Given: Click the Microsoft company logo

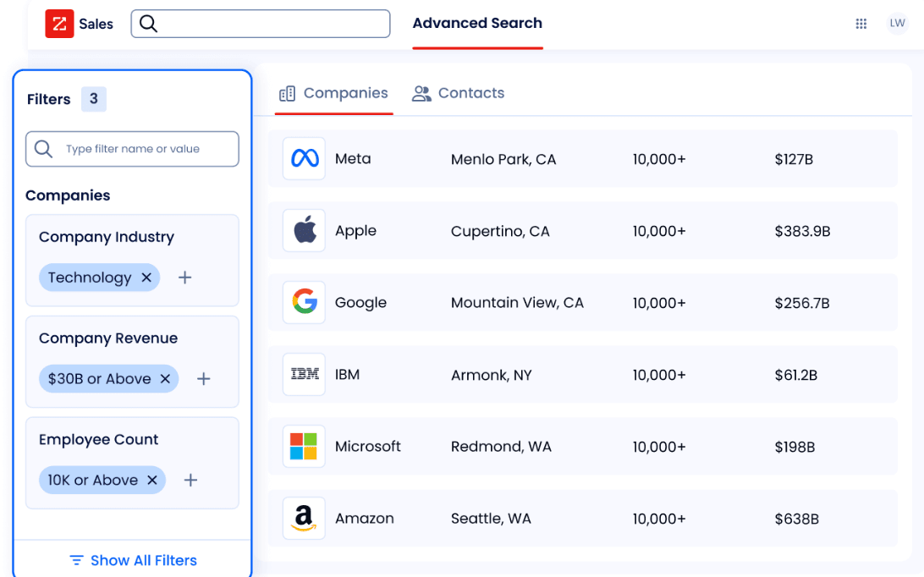Looking at the screenshot, I should point(304,446).
